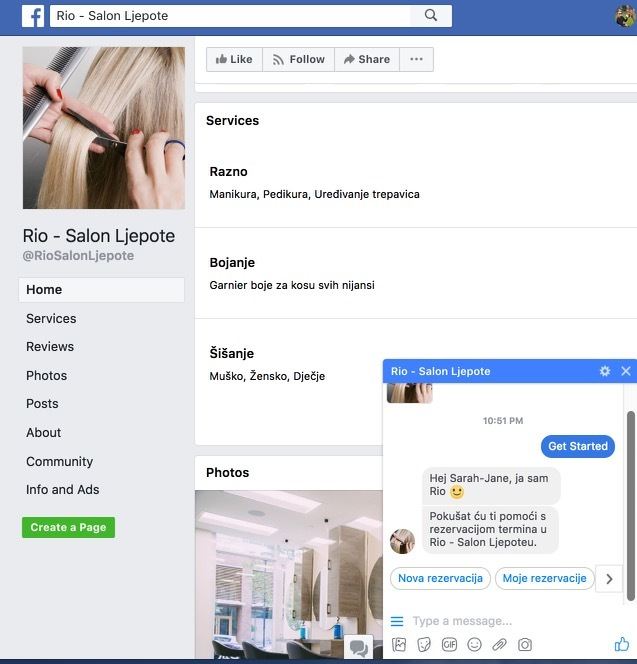Image resolution: width=637 pixels, height=664 pixels.
Task: Open the GIF picker in chat
Action: pyautogui.click(x=449, y=645)
